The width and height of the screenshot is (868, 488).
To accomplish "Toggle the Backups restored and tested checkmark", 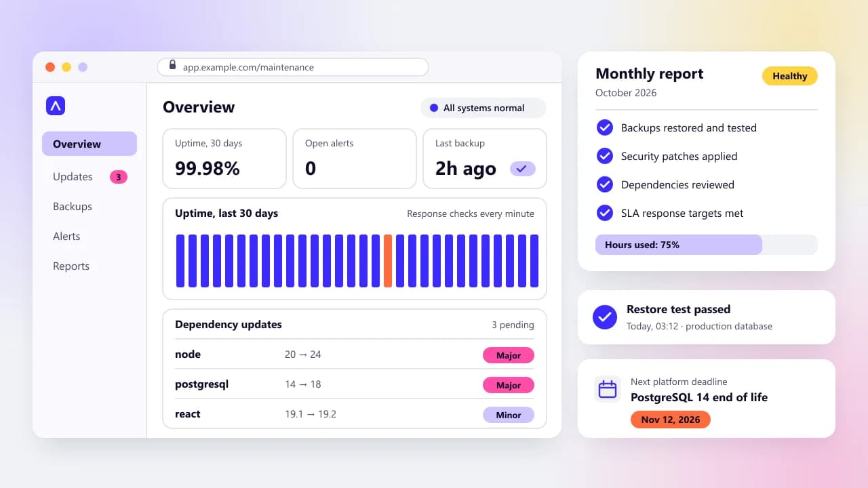I will pos(604,127).
